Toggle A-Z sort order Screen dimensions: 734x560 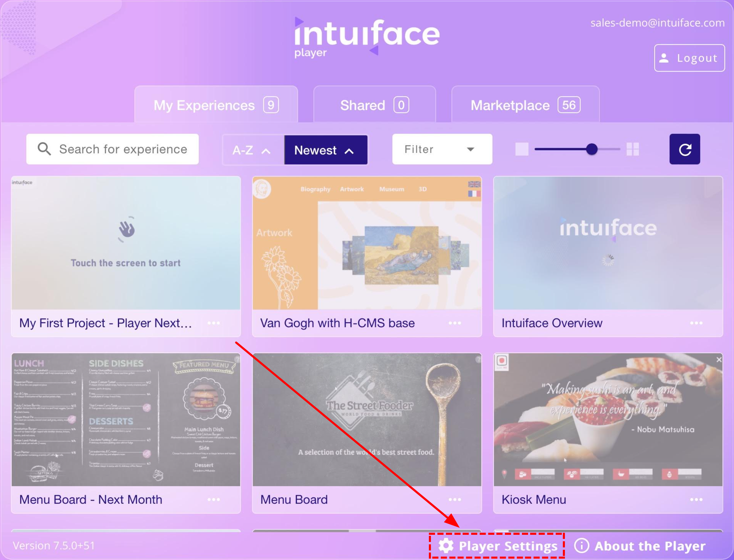pyautogui.click(x=253, y=150)
